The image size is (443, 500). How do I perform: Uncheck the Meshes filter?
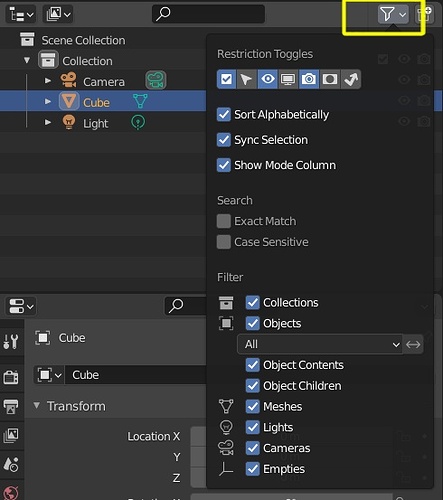253,406
